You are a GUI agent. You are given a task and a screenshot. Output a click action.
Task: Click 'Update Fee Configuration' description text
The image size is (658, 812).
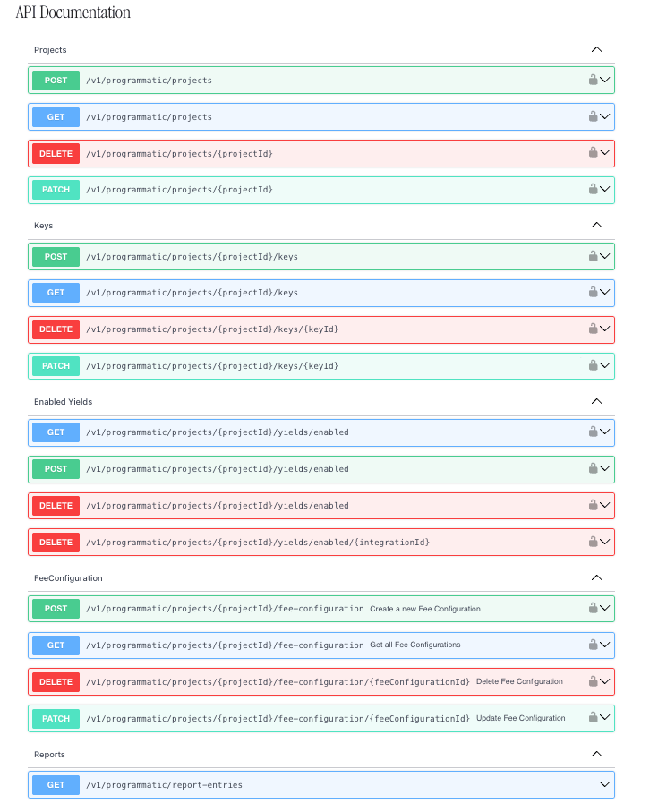pyautogui.click(x=521, y=718)
